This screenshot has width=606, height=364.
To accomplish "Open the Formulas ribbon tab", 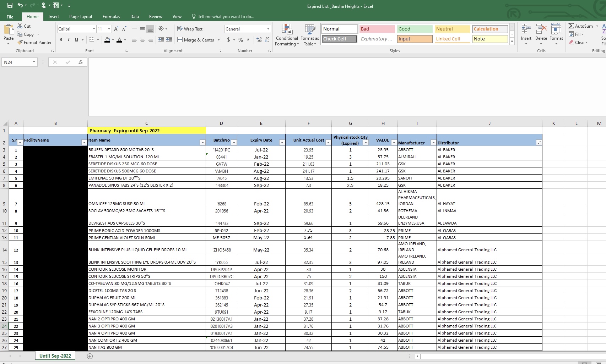I will (111, 17).
